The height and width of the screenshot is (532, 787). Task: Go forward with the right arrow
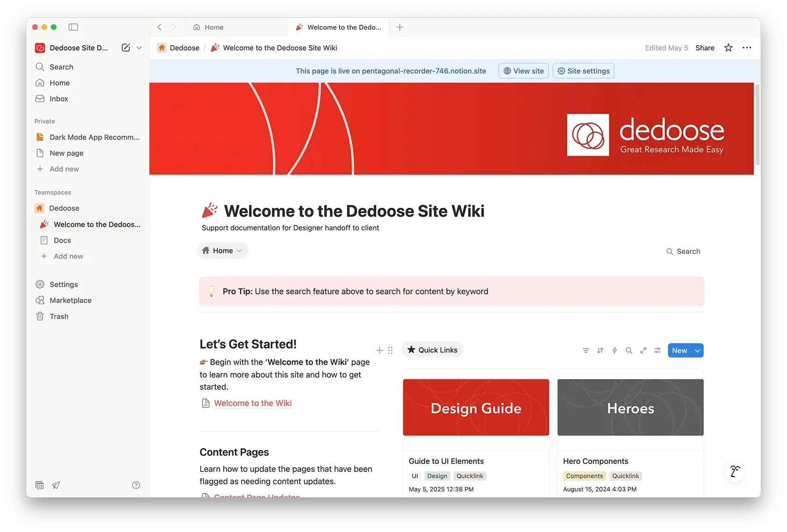174,27
